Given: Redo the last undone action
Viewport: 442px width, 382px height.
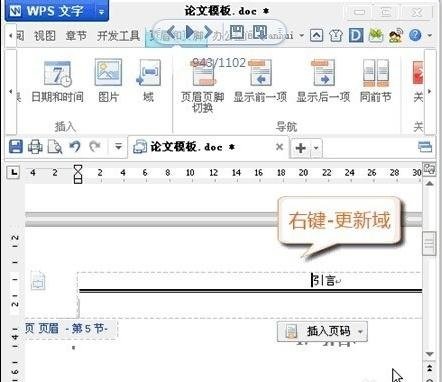Looking at the screenshot, I should 95,146.
